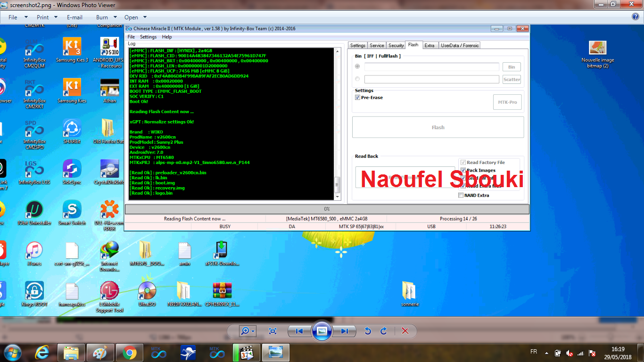This screenshot has height=362, width=644.
Task: Open the Windows Start menu
Action: click(13, 352)
